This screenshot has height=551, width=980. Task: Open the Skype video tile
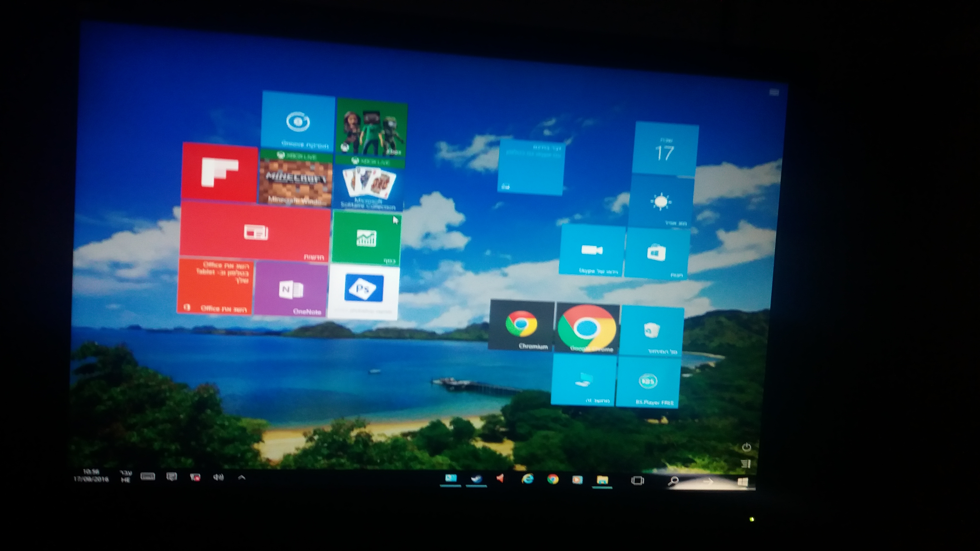(592, 250)
